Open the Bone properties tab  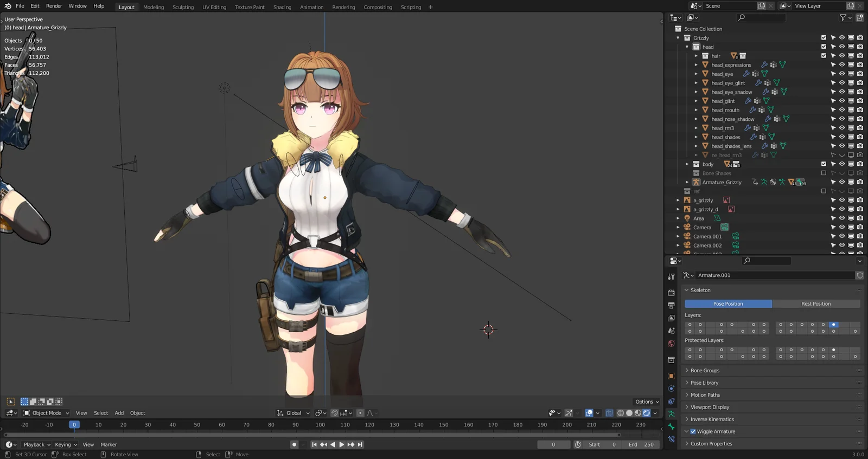coord(671,427)
